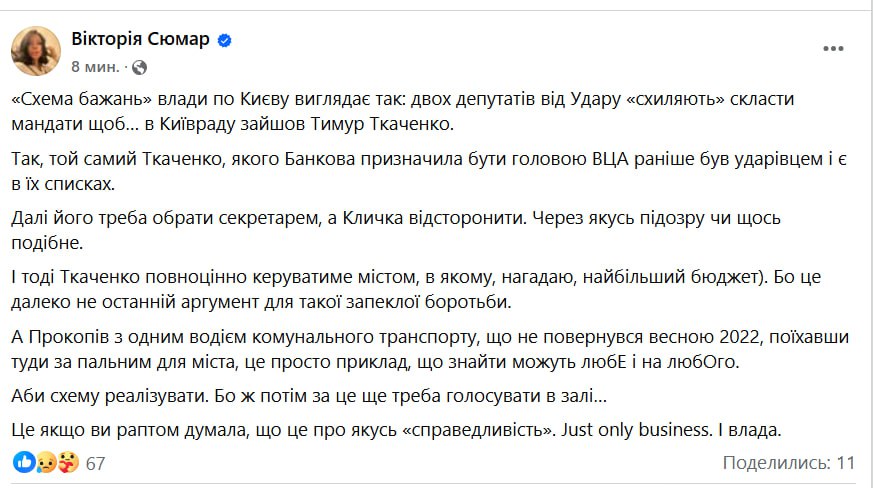Click the line beginning 'Це якщо ви раптом'

click(x=396, y=430)
